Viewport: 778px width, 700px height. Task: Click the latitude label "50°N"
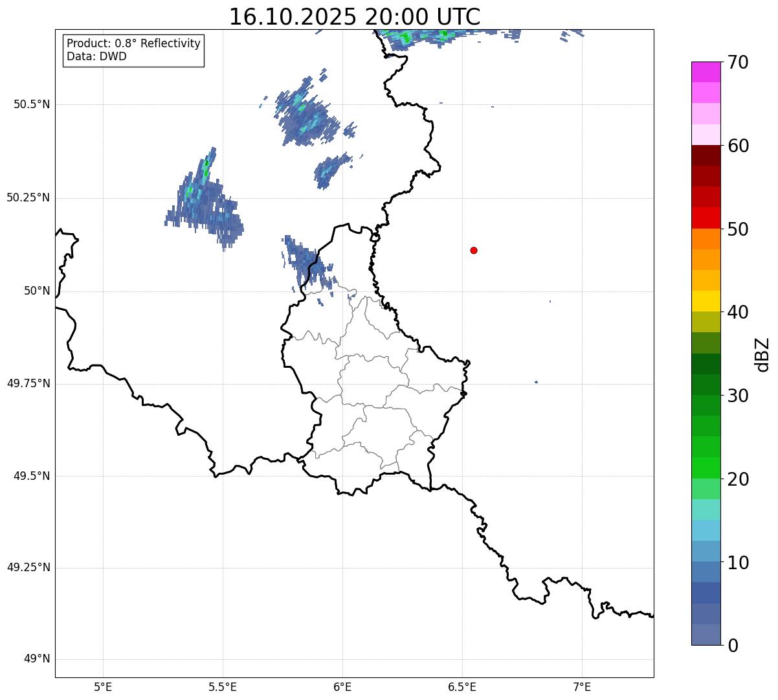(37, 291)
